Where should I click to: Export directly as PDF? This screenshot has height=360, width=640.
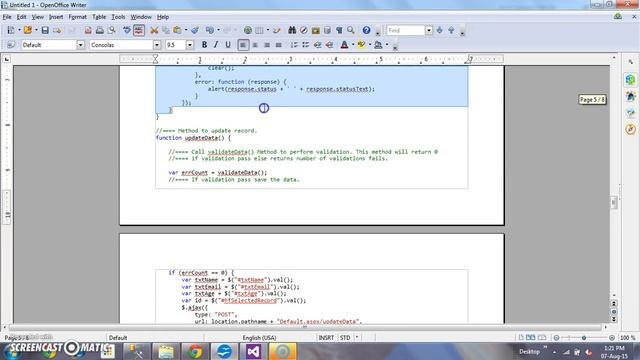88,30
